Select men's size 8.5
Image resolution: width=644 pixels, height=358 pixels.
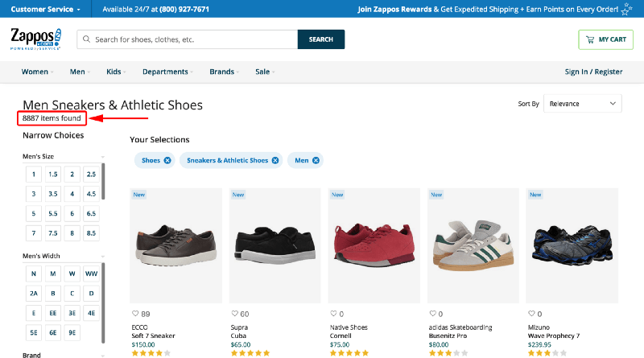[x=91, y=233]
